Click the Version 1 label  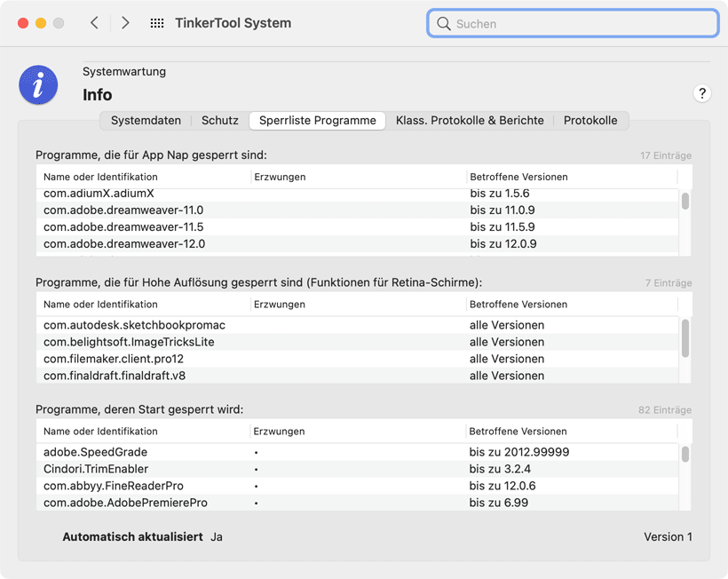coord(669,536)
